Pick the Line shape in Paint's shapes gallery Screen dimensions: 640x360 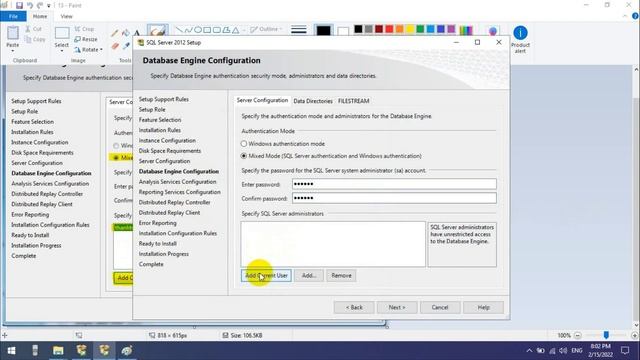click(179, 29)
